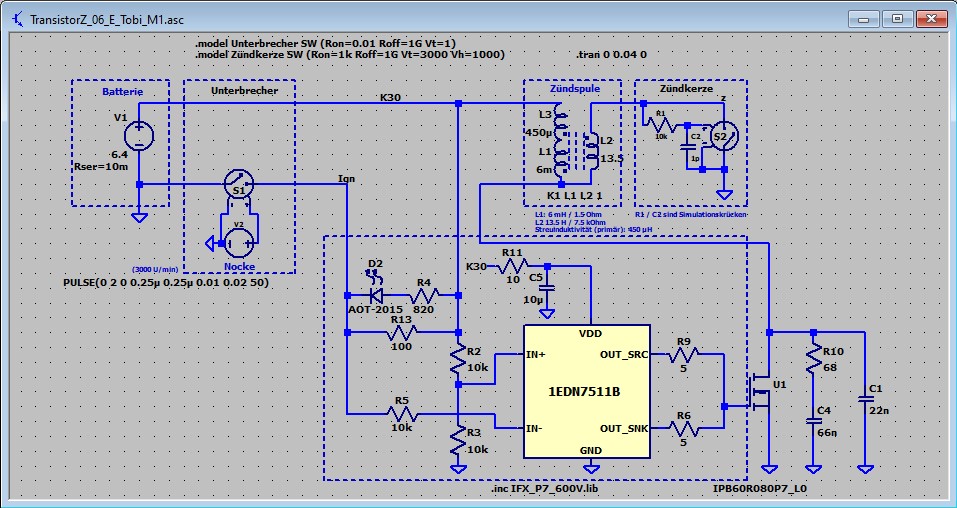The image size is (957, 508).
Task: Click the S1 Unterbrecher switch symbol
Action: [x=238, y=184]
